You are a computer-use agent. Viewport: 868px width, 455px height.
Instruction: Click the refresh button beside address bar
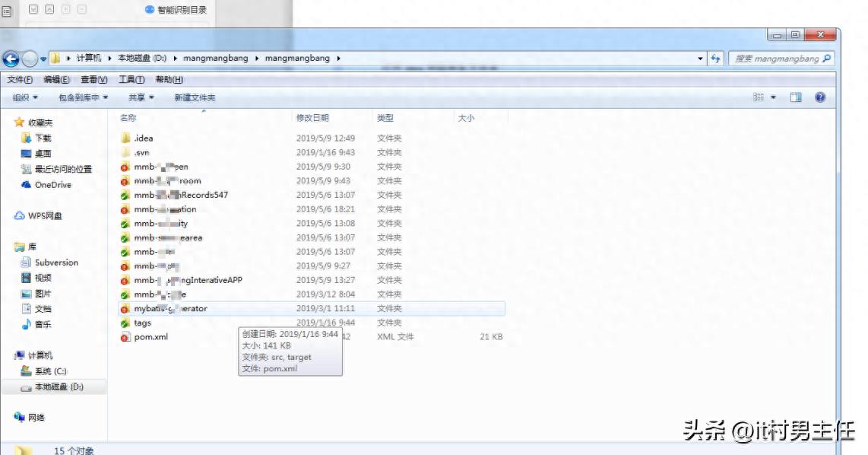tap(716, 58)
